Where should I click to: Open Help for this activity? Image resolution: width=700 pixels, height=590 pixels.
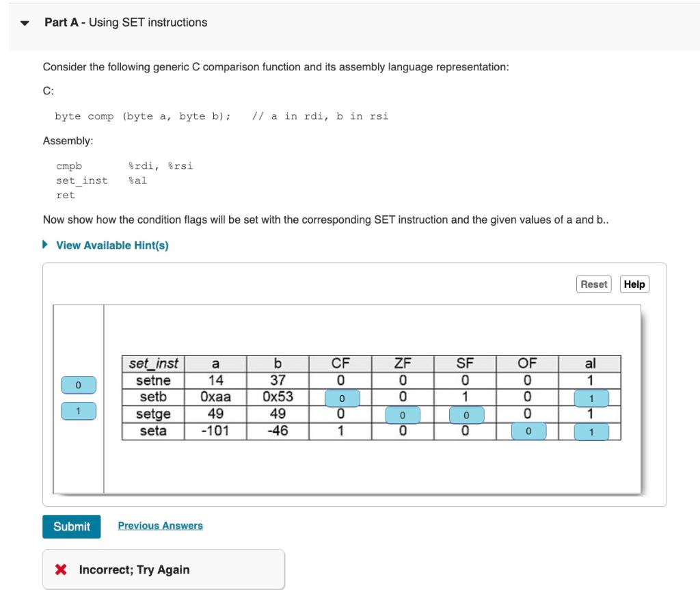634,284
